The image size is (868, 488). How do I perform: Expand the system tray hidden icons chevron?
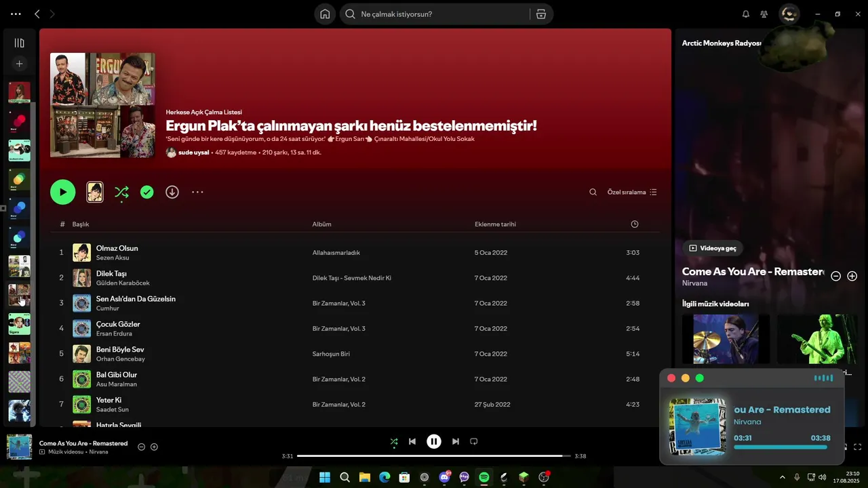pos(782,477)
